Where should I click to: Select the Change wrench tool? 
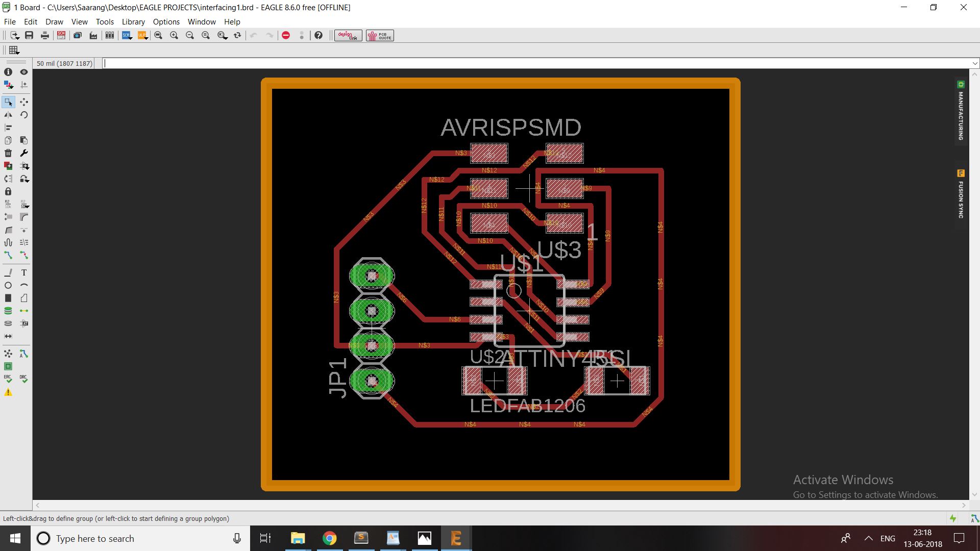point(23,153)
